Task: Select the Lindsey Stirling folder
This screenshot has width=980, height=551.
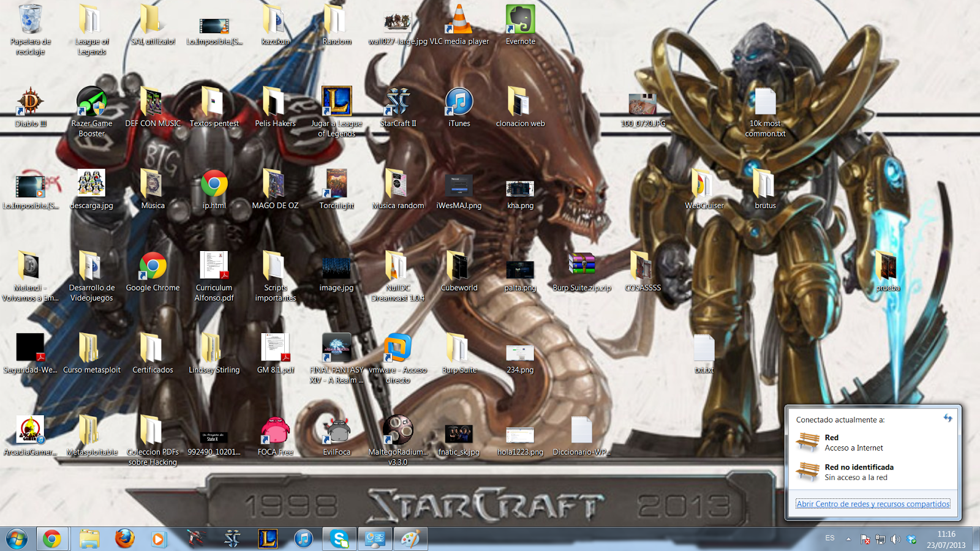Action: [x=214, y=353]
